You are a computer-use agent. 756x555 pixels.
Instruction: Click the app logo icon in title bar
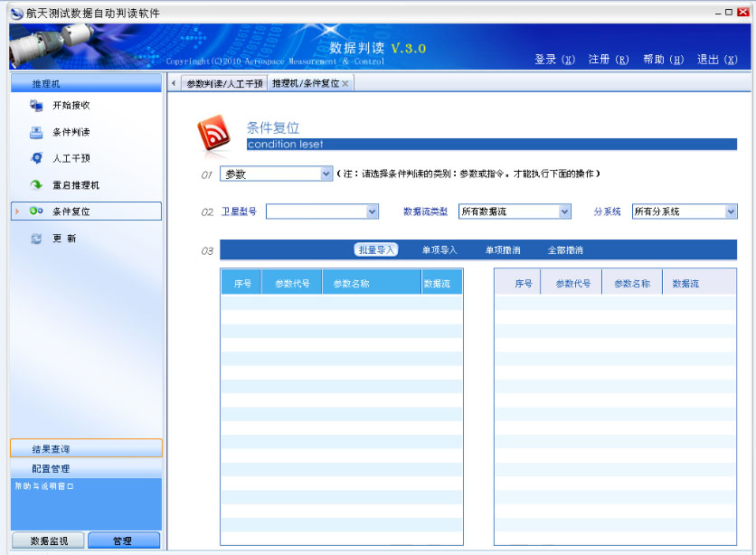pos(17,13)
